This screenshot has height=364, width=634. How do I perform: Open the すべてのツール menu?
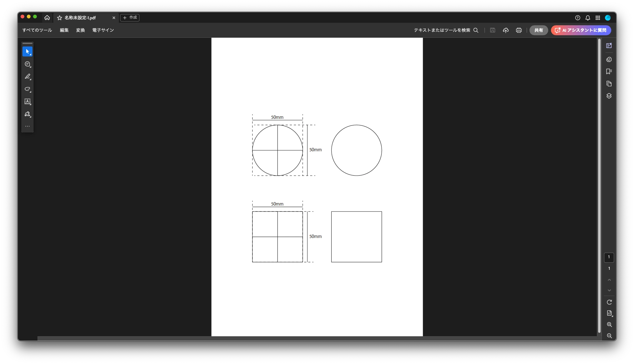(37, 30)
